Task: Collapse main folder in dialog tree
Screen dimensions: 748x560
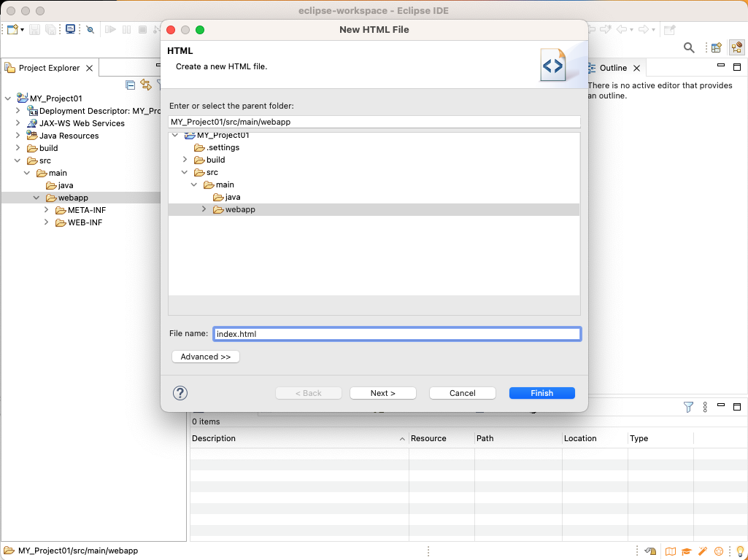Action: click(194, 184)
